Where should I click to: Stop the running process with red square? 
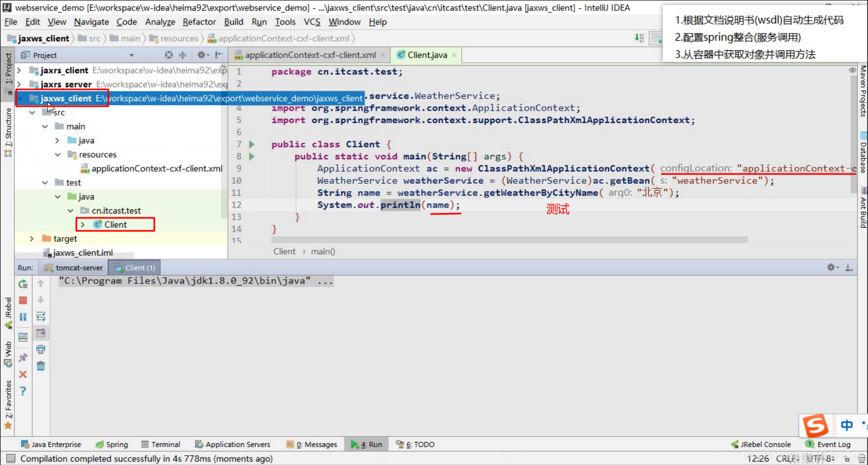pos(23,300)
